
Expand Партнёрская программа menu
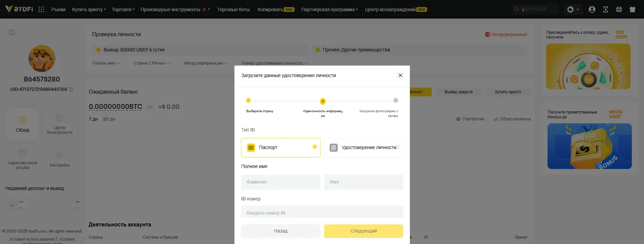click(330, 9)
